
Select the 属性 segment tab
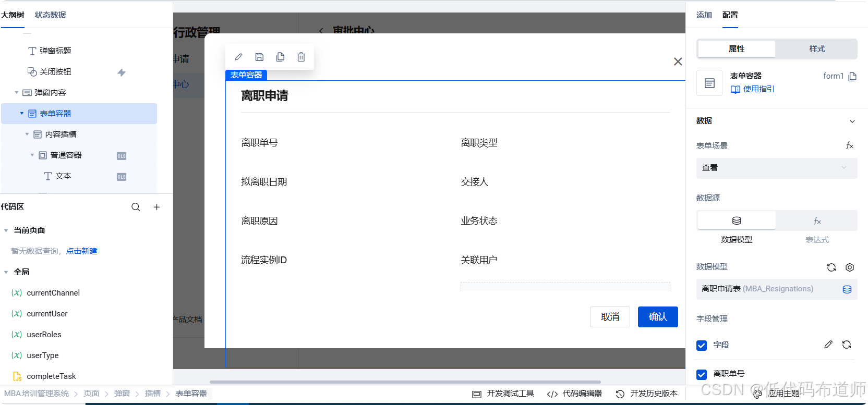point(737,49)
